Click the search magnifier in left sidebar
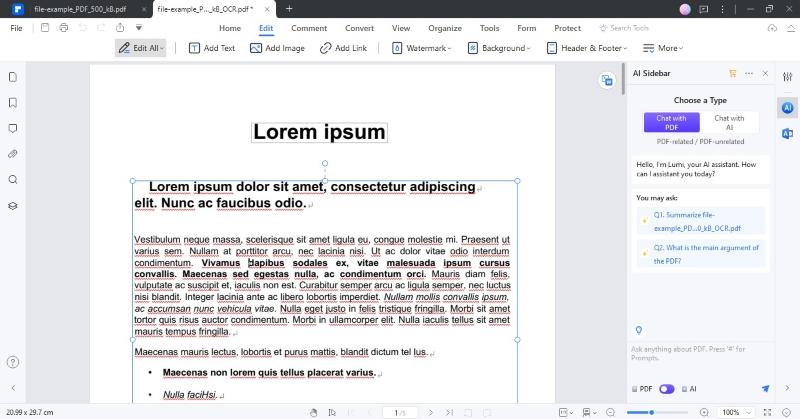This screenshot has height=419, width=800. pyautogui.click(x=13, y=180)
